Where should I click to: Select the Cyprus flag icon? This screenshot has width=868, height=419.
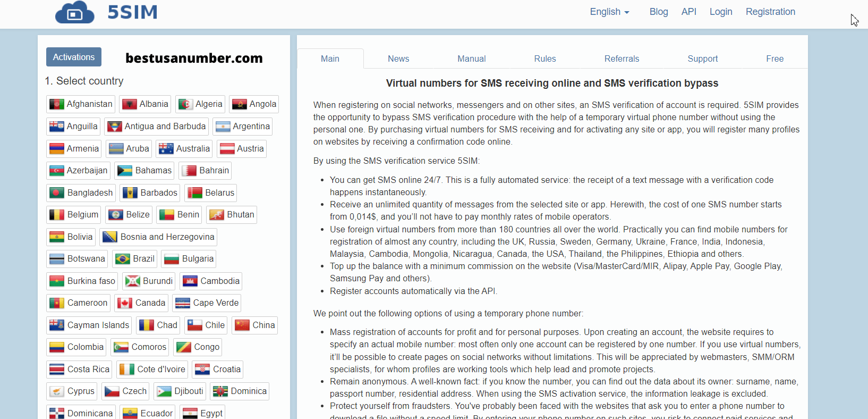[x=57, y=391]
